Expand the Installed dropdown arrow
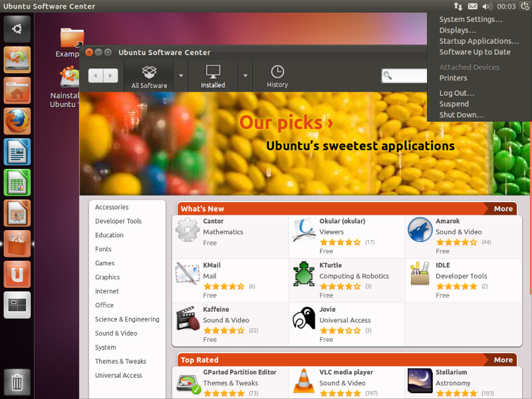The width and height of the screenshot is (532, 399). coord(245,76)
